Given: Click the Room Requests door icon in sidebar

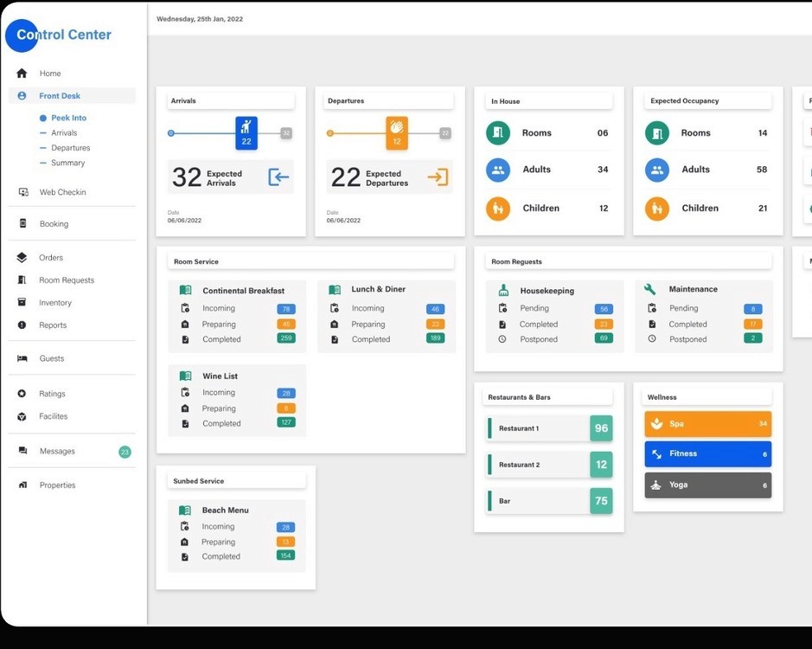Looking at the screenshot, I should point(22,280).
